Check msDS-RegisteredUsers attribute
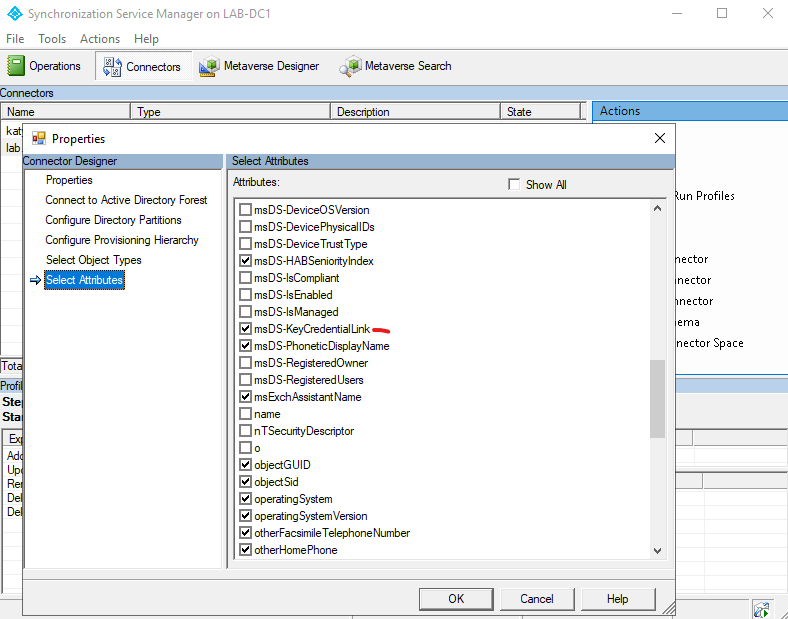 [x=245, y=380]
